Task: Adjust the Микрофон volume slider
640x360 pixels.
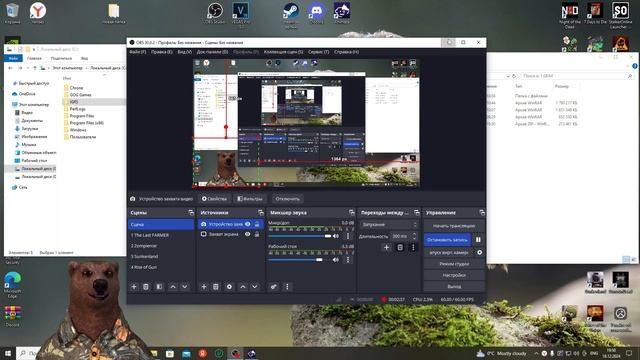Action: (300, 236)
